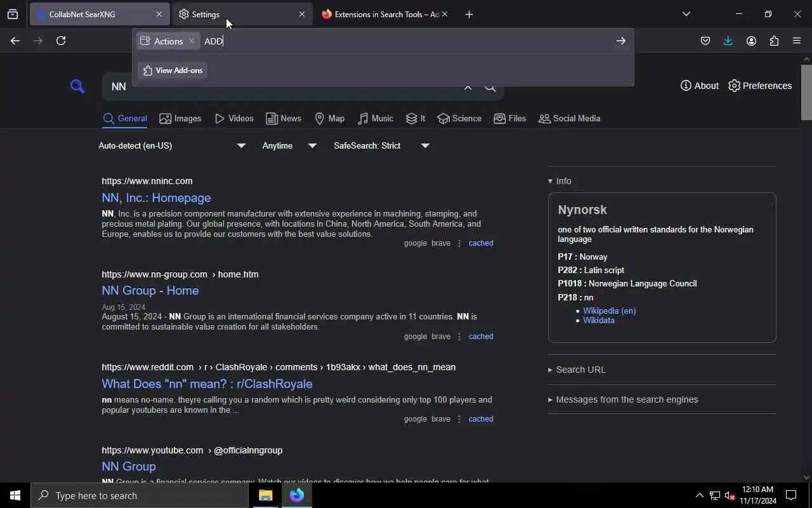The image size is (812, 508).
Task: Open the Anytime time range dropdown
Action: pyautogui.click(x=289, y=145)
